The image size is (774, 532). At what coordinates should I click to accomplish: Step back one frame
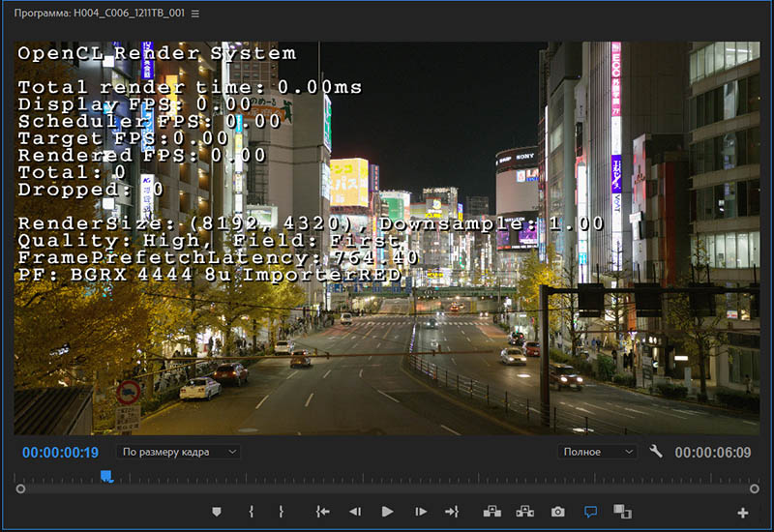(x=355, y=512)
